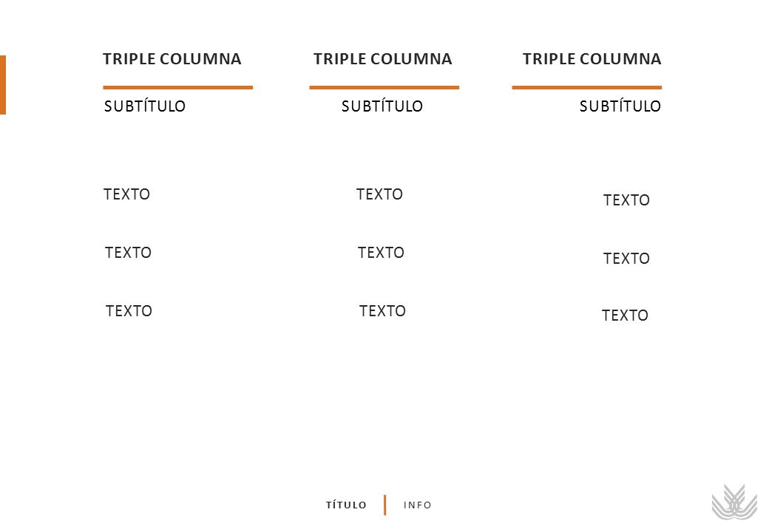Click the TÍTULO footer label
769x532 pixels.
[346, 505]
